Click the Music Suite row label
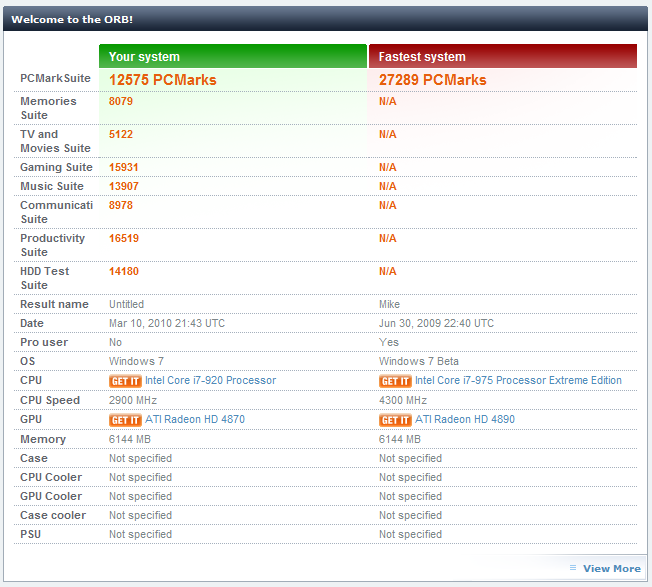Viewport: 652px width, 587px height. click(x=52, y=186)
